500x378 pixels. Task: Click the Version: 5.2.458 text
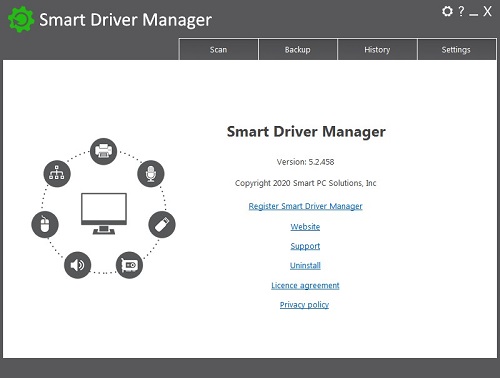click(305, 162)
